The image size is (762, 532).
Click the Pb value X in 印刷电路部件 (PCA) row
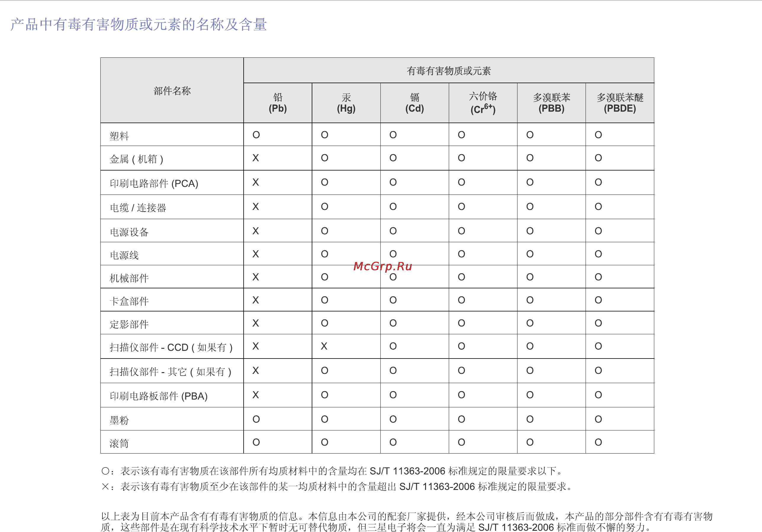[255, 182]
